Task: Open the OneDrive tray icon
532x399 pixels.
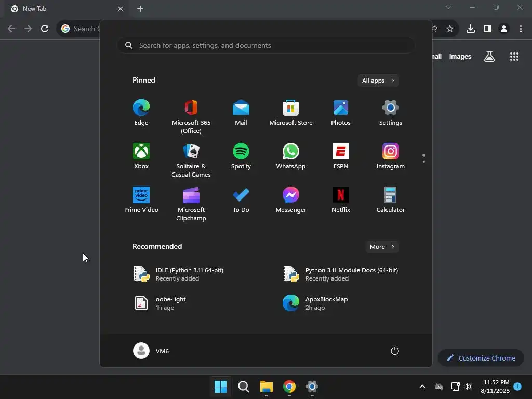Action: click(439, 387)
